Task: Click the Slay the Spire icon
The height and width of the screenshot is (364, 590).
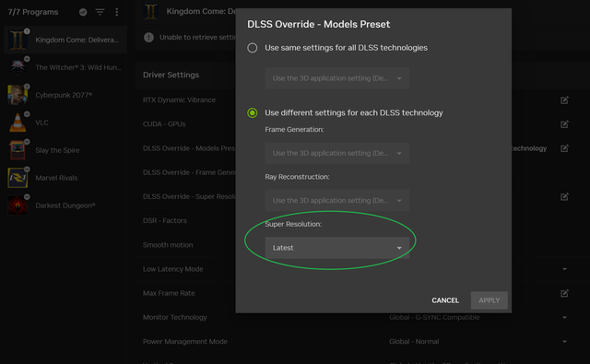Action: click(18, 150)
